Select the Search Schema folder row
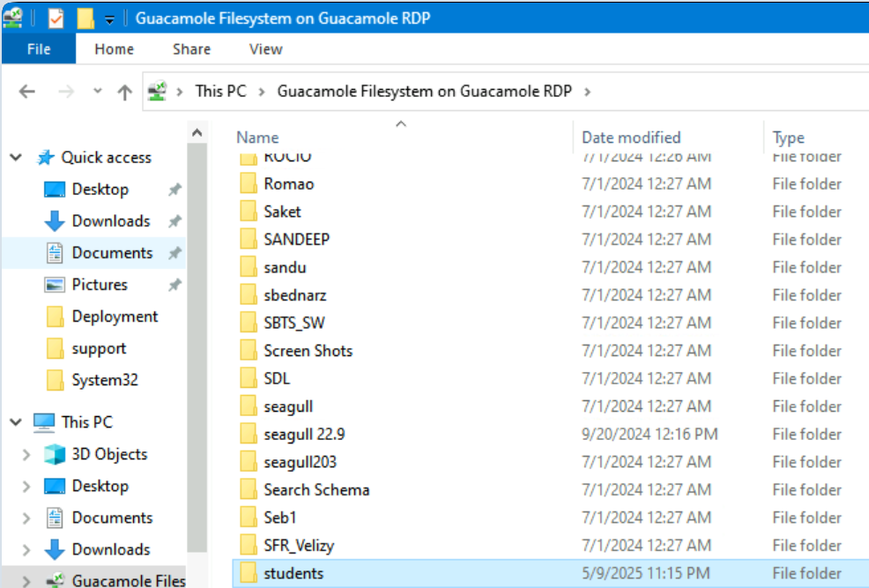 pyautogui.click(x=316, y=489)
